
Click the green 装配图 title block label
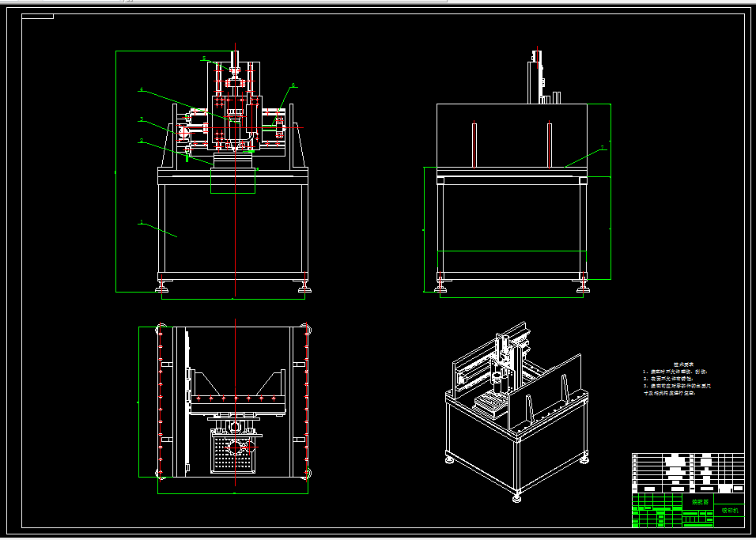(700, 502)
